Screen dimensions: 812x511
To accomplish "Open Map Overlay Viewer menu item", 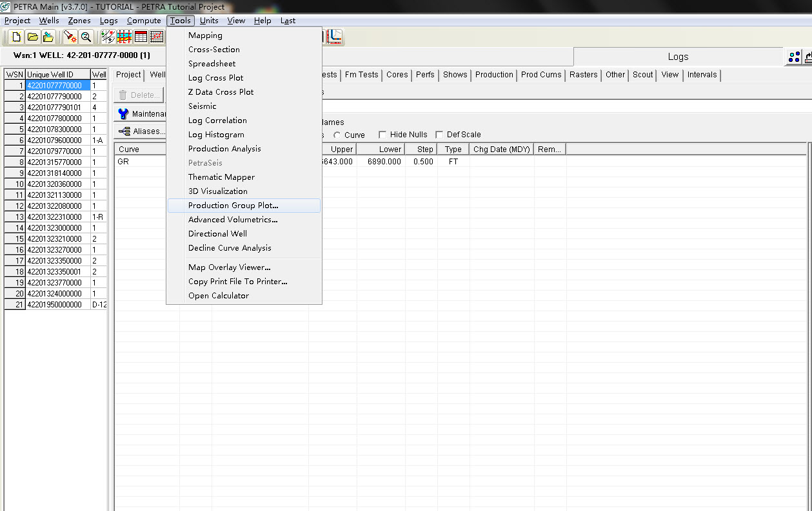I will click(244, 267).
